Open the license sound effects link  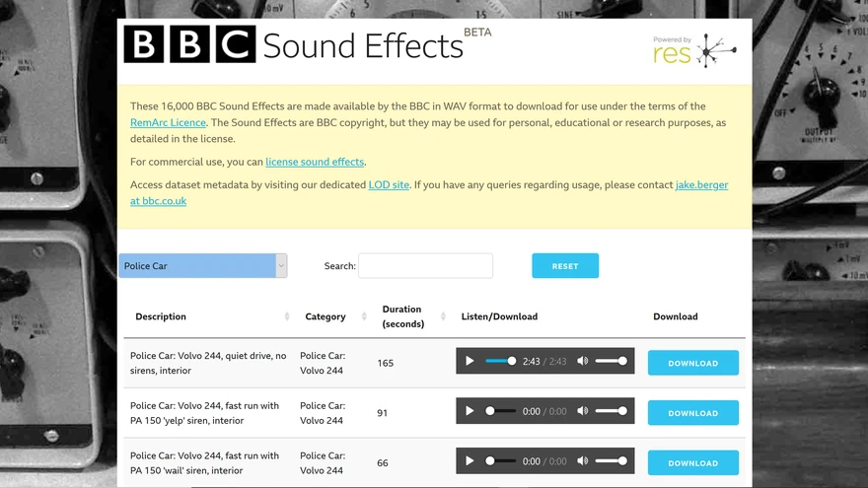point(315,162)
